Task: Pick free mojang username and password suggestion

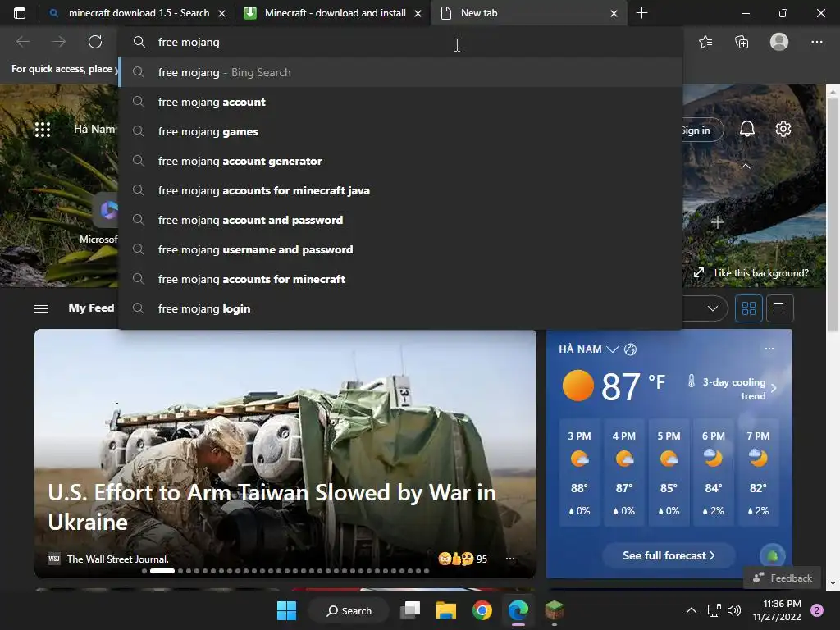Action: click(x=400, y=249)
